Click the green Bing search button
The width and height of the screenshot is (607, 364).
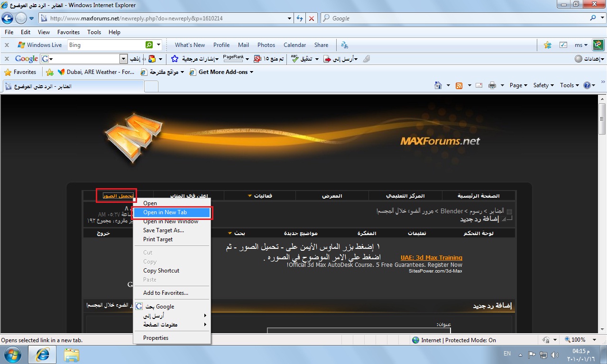coord(149,45)
